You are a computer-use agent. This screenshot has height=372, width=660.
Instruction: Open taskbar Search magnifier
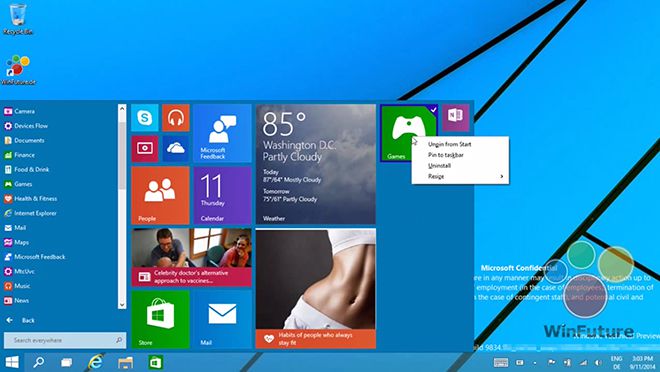[39, 362]
